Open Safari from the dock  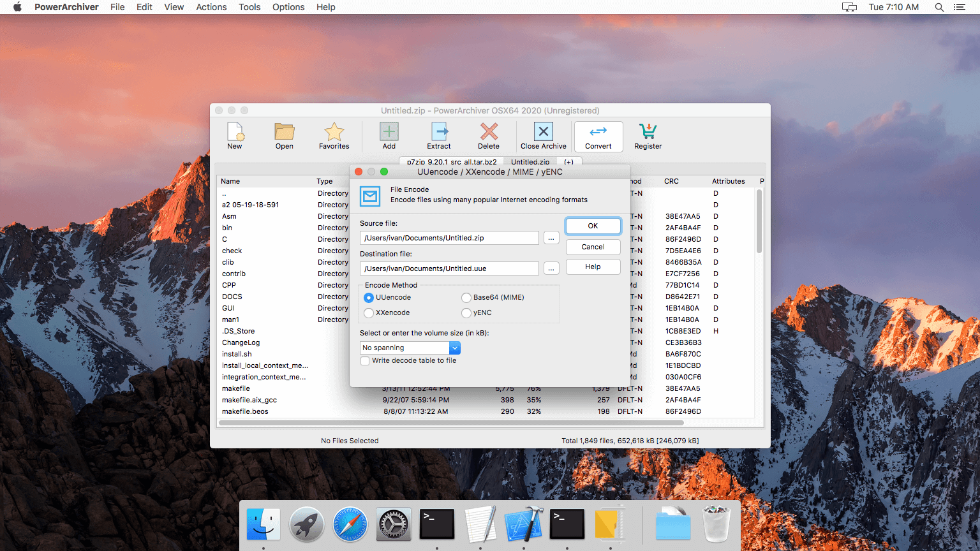350,524
